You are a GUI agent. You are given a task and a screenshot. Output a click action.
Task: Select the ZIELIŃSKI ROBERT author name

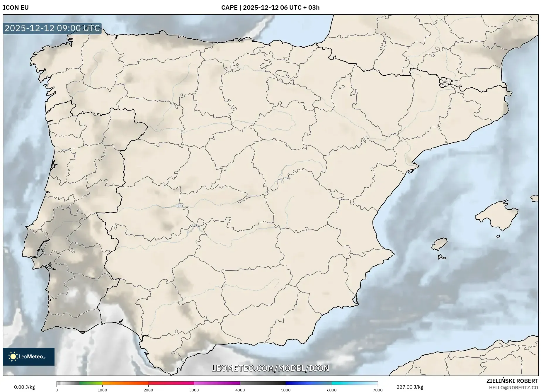pyautogui.click(x=512, y=381)
